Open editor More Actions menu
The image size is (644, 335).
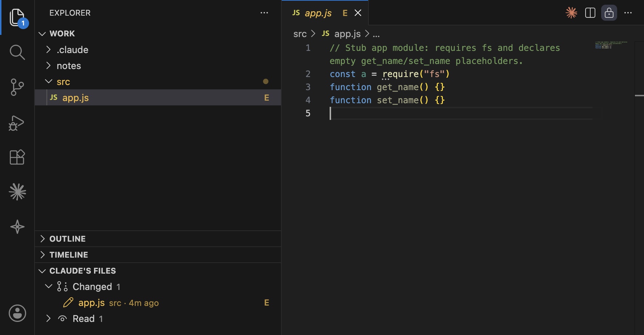(628, 13)
